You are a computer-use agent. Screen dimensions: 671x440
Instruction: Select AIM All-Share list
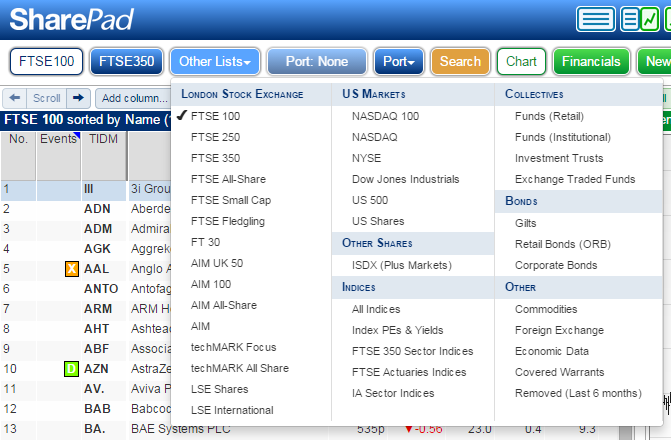pyautogui.click(x=224, y=305)
